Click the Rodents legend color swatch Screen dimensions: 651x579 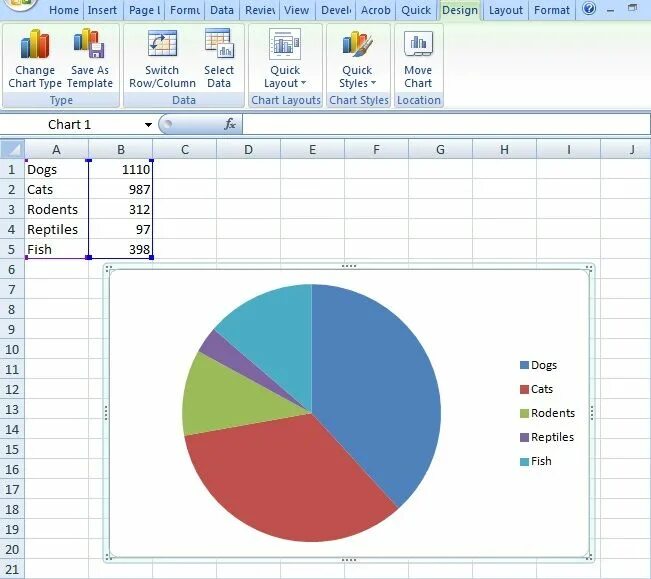(524, 413)
